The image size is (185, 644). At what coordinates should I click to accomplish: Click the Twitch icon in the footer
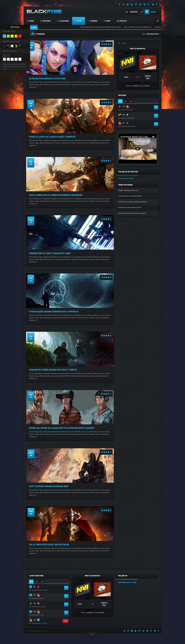139,631
